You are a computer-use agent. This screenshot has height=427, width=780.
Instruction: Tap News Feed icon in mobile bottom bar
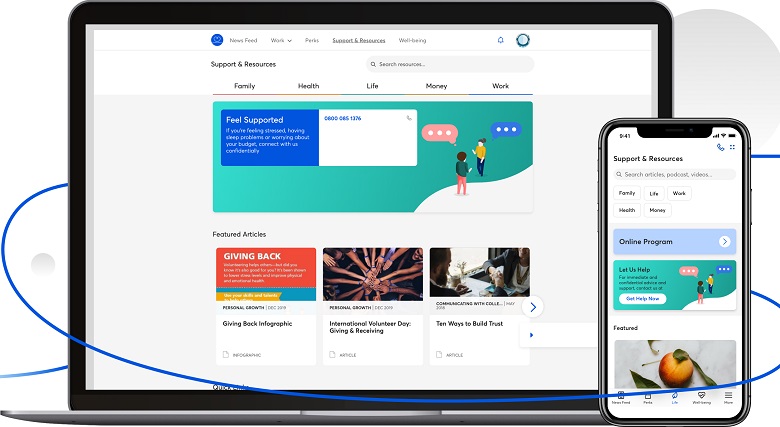pos(621,397)
